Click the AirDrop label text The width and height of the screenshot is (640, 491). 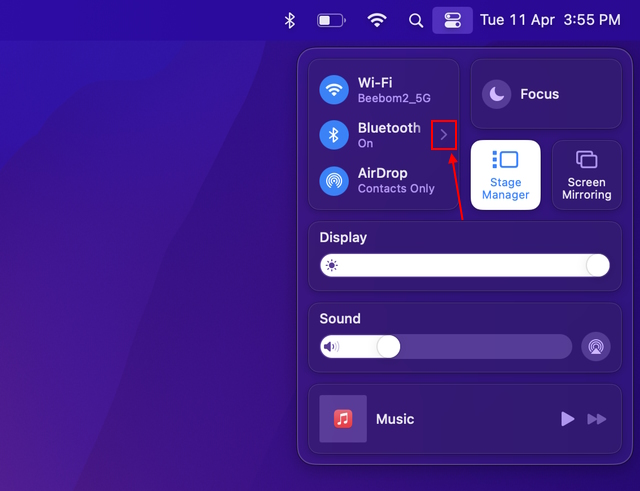[382, 173]
